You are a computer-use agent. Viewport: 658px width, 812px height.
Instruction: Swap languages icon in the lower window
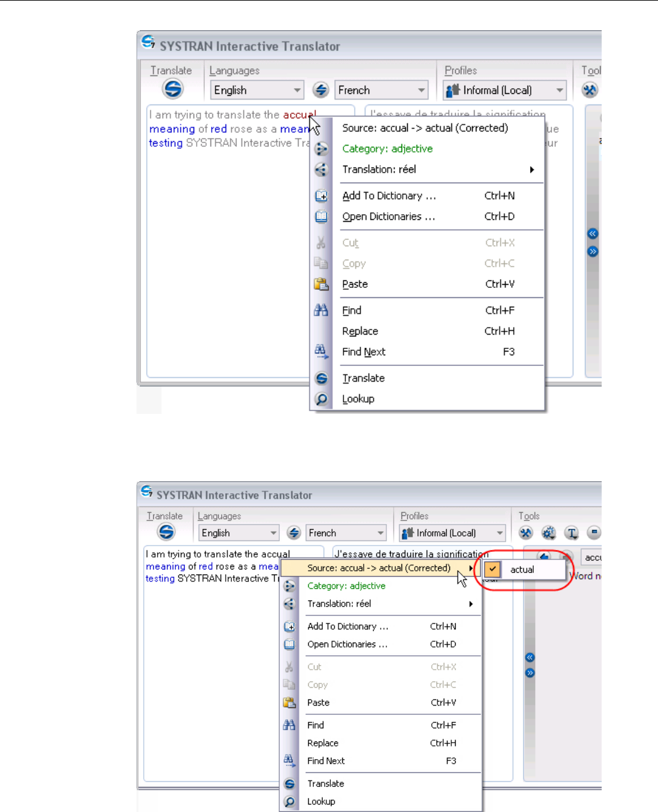294,533
